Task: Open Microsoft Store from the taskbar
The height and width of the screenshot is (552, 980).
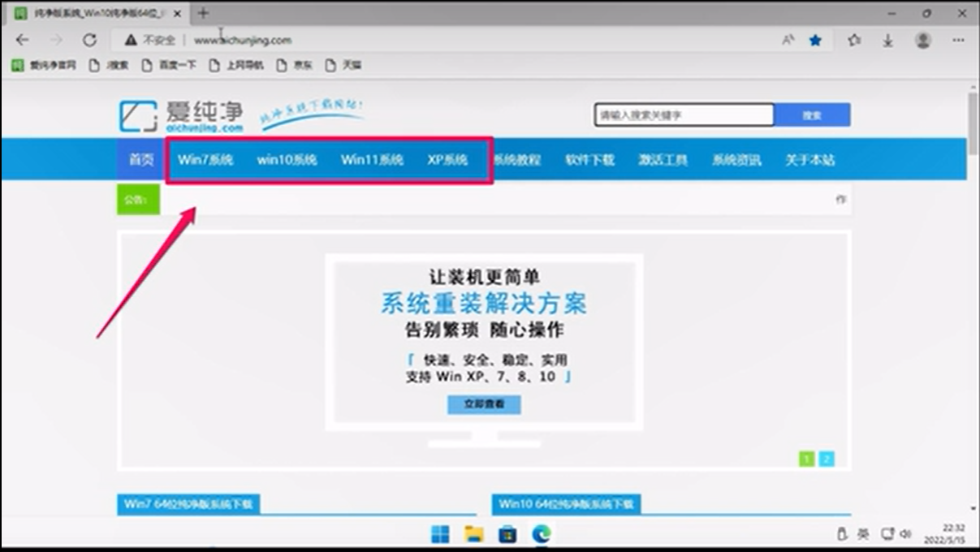Action: click(x=507, y=533)
